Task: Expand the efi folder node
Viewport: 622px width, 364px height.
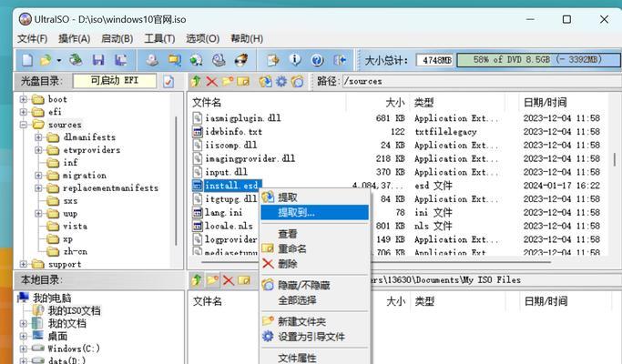Action: pyautogui.click(x=24, y=112)
